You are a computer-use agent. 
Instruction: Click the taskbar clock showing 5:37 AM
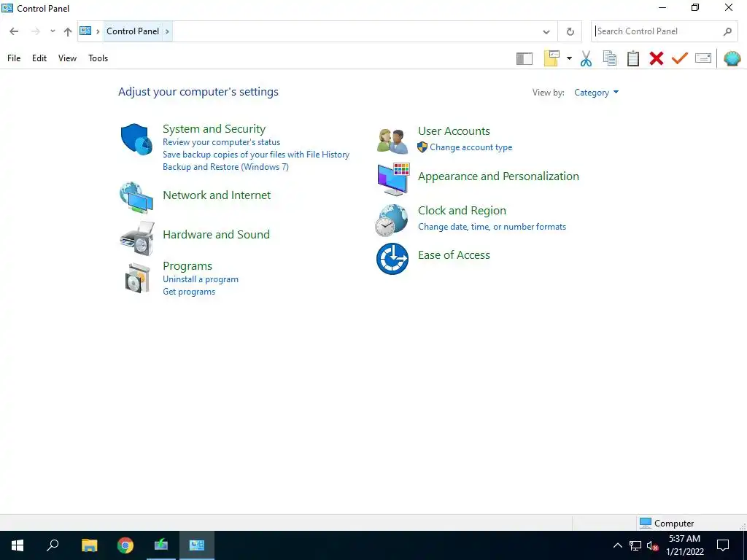pos(684,545)
